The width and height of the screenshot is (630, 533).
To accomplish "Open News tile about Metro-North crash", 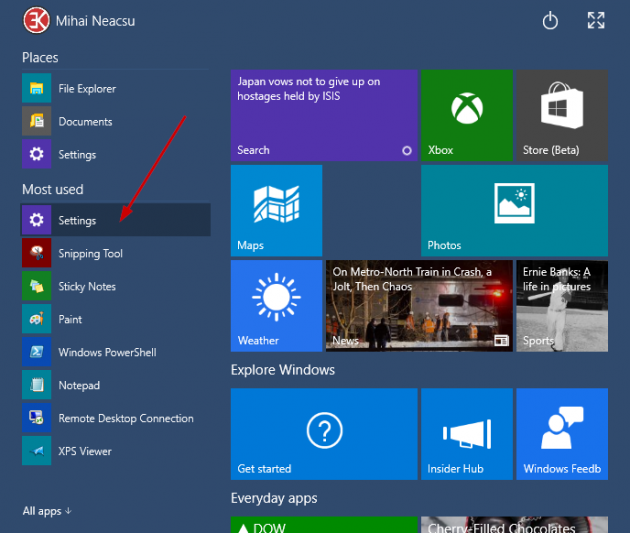I will pos(419,306).
